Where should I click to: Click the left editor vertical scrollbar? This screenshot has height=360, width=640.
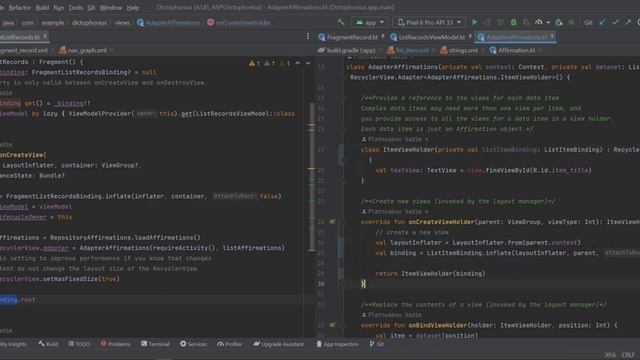(x=311, y=176)
